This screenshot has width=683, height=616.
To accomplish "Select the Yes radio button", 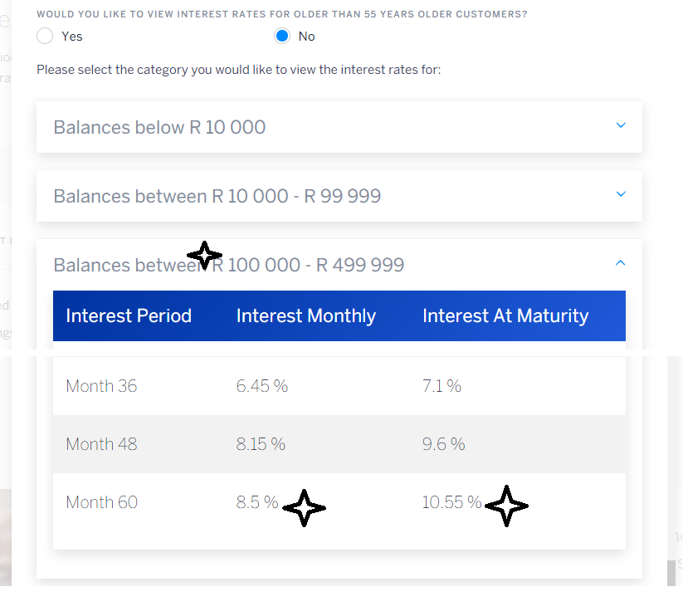I will pos(46,36).
